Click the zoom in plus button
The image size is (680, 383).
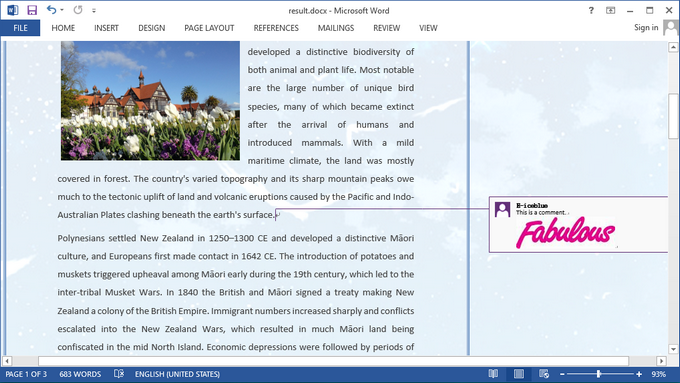(639, 374)
